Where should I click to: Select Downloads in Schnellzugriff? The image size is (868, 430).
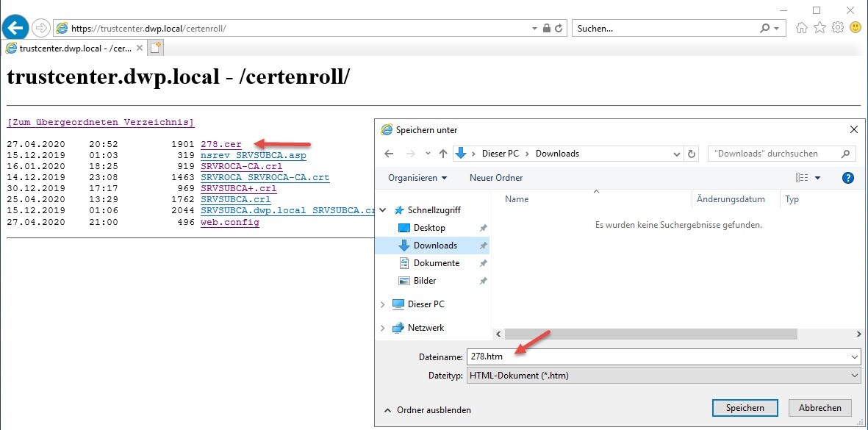tap(434, 246)
